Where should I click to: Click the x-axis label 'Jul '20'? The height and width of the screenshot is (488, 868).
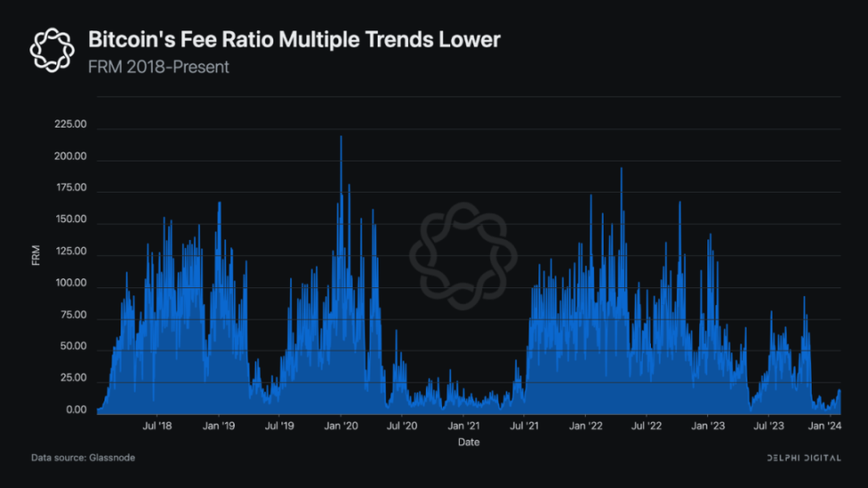click(x=402, y=426)
